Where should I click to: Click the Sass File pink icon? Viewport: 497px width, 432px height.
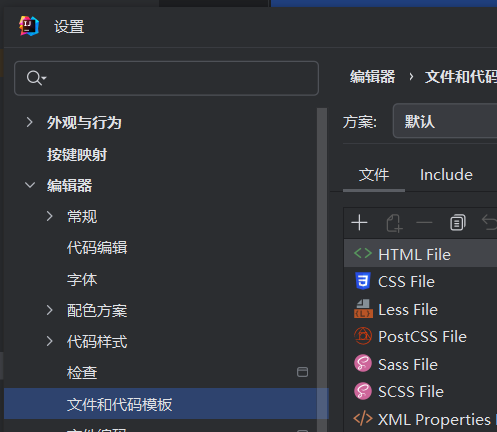click(363, 363)
